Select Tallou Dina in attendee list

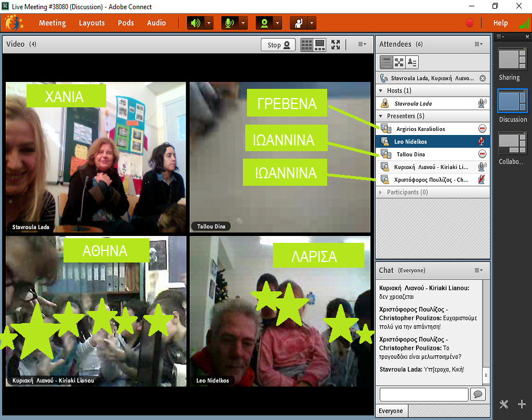(x=433, y=155)
